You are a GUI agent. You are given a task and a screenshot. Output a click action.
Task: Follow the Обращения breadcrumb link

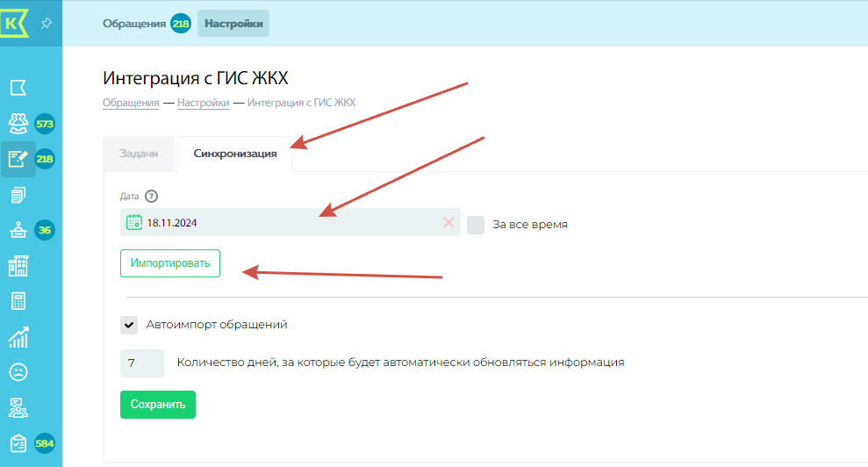click(131, 103)
